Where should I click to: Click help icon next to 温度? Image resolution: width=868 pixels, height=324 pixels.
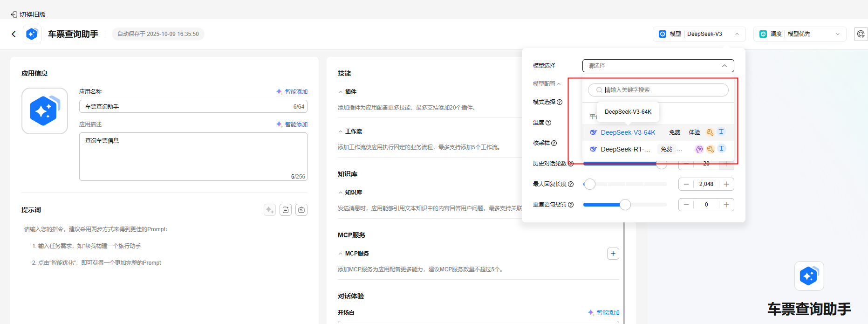548,123
